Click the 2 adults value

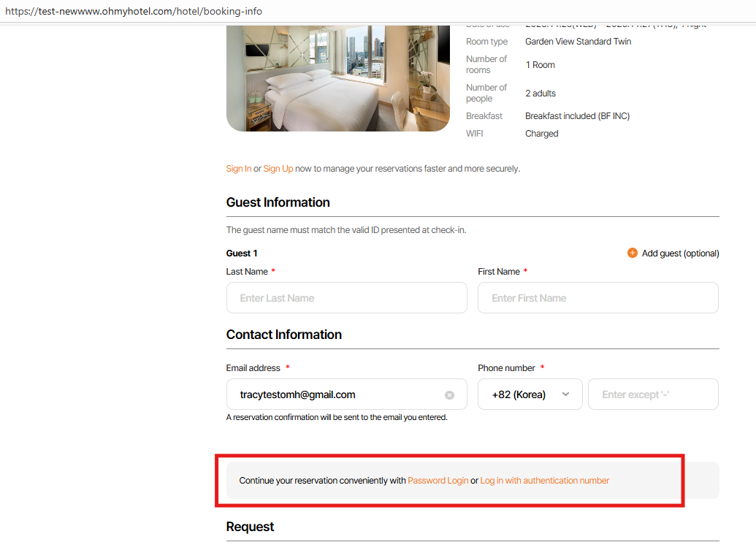pyautogui.click(x=541, y=94)
